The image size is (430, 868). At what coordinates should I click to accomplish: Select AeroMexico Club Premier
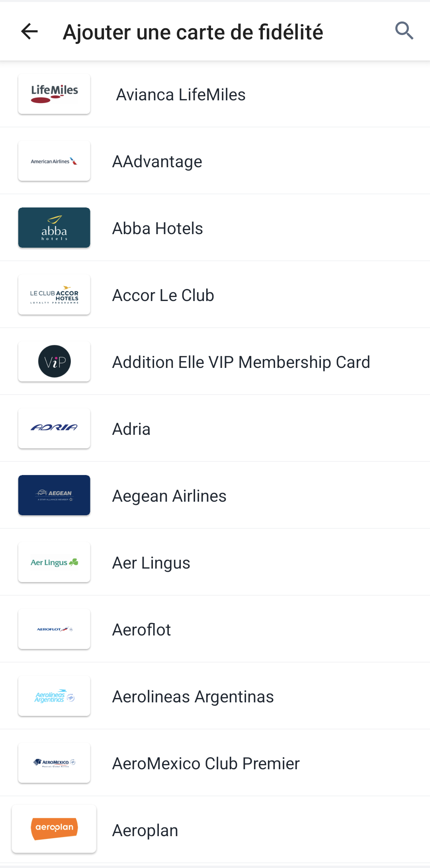click(215, 763)
